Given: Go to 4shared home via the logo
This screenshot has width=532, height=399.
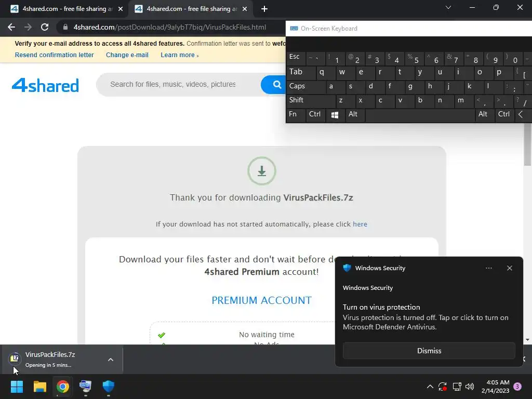Looking at the screenshot, I should (x=45, y=85).
